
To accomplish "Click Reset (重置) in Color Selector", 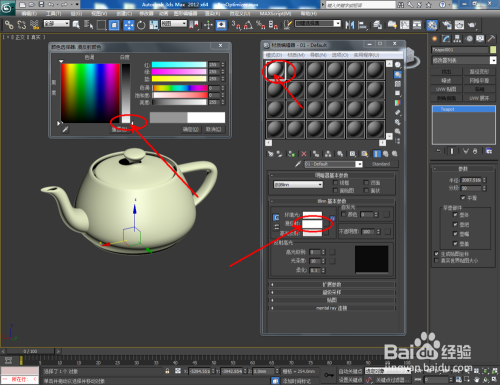I will pos(119,129).
